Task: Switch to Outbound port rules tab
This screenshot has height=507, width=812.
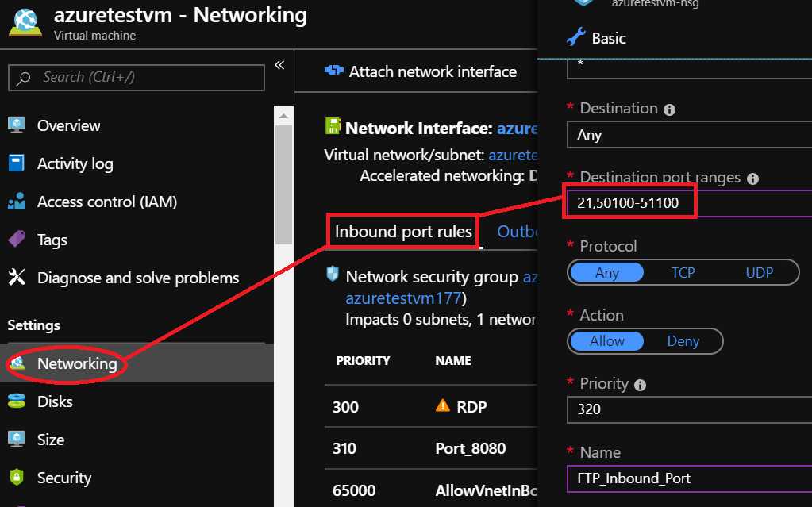Action: click(517, 232)
